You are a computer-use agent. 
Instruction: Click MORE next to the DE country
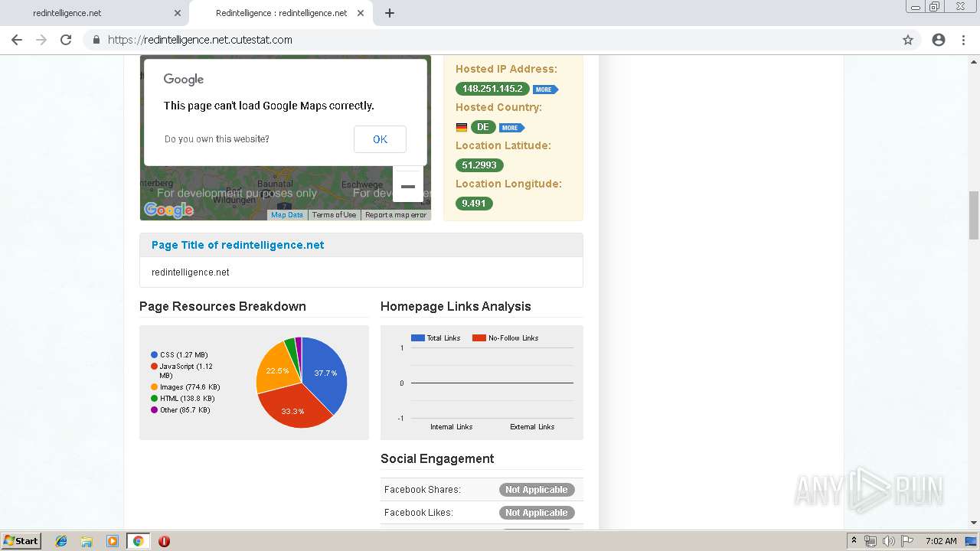tap(511, 128)
